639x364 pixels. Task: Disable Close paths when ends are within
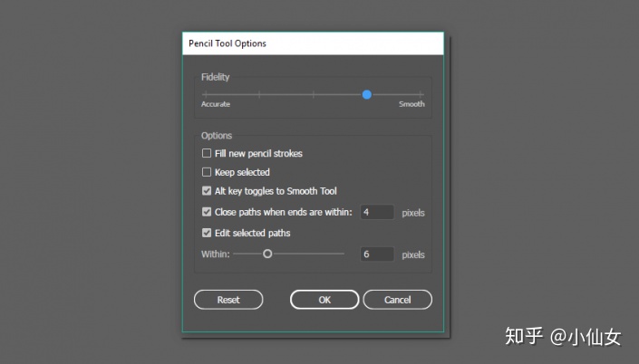207,212
